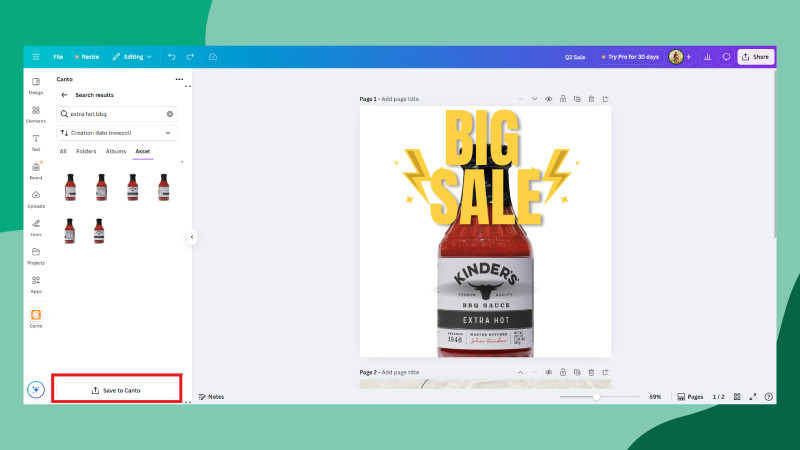The height and width of the screenshot is (450, 800).
Task: Delete Page 1 with trash icon
Action: [x=591, y=99]
